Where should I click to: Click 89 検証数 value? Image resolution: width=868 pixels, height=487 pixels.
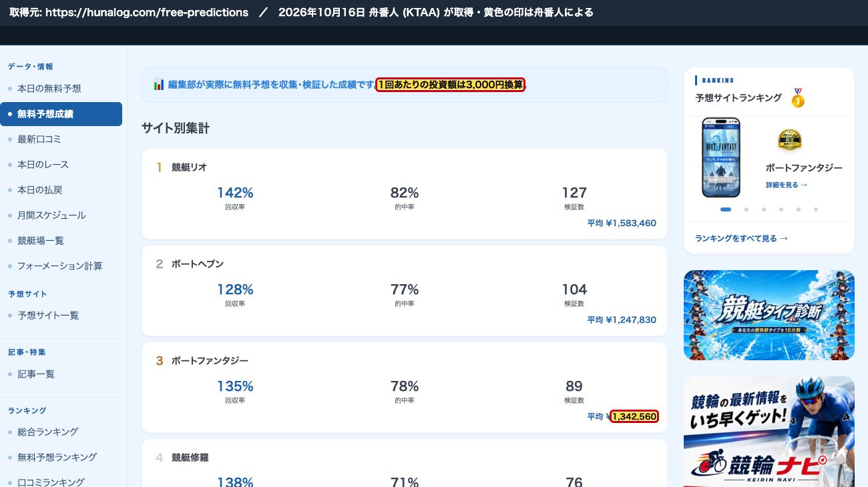click(574, 386)
